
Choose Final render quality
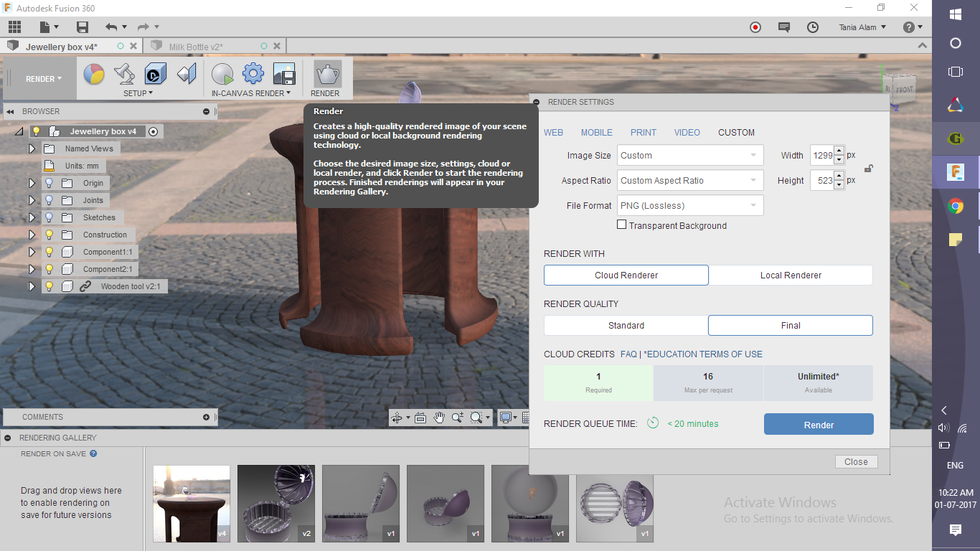pyautogui.click(x=791, y=326)
